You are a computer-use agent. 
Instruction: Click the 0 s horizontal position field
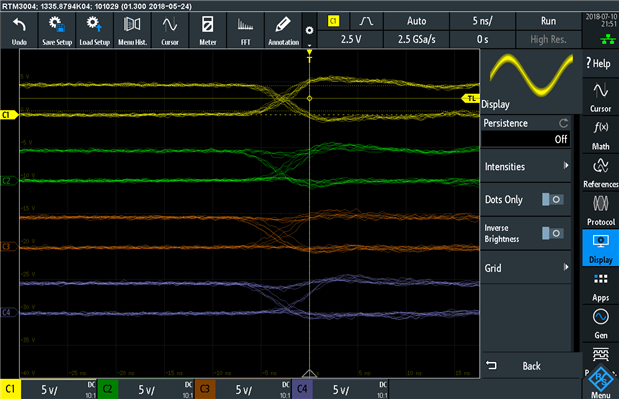coord(482,39)
